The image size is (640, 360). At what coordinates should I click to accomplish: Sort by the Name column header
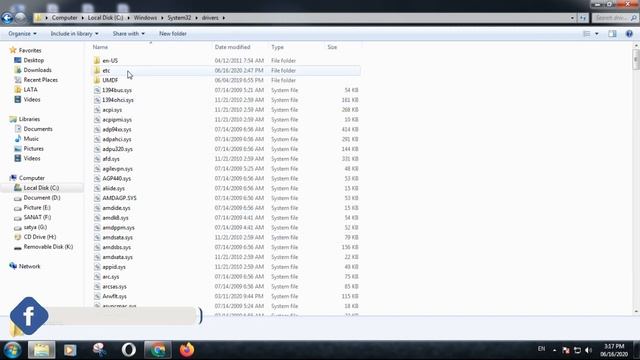tap(100, 47)
